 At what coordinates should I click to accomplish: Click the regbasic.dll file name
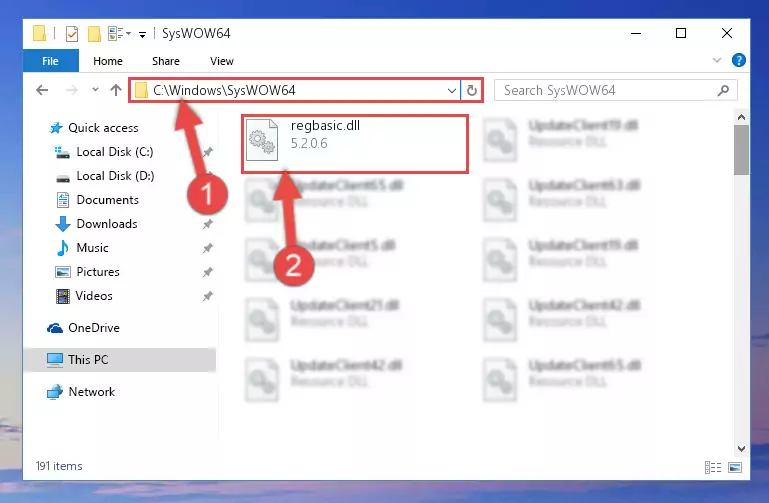325,126
